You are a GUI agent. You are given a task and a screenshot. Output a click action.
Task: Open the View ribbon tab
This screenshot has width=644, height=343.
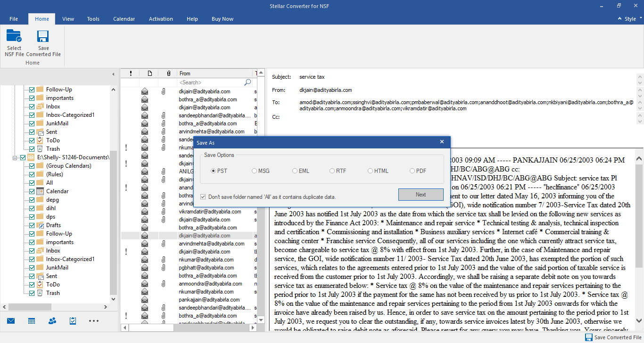68,19
